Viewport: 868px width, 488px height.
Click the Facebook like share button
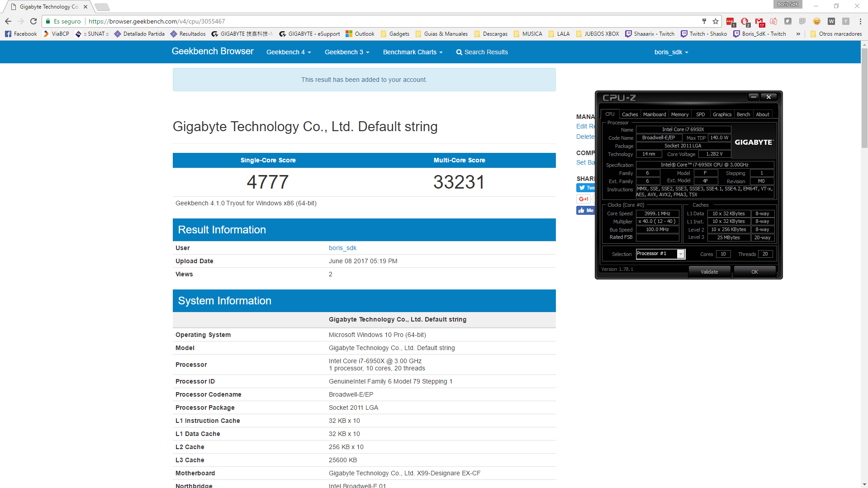click(586, 210)
